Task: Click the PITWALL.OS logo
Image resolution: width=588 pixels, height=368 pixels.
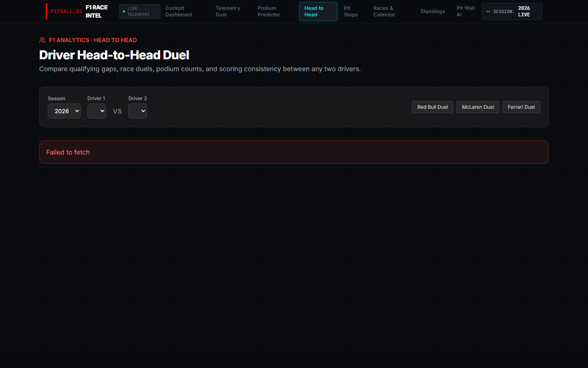Action: [x=67, y=11]
